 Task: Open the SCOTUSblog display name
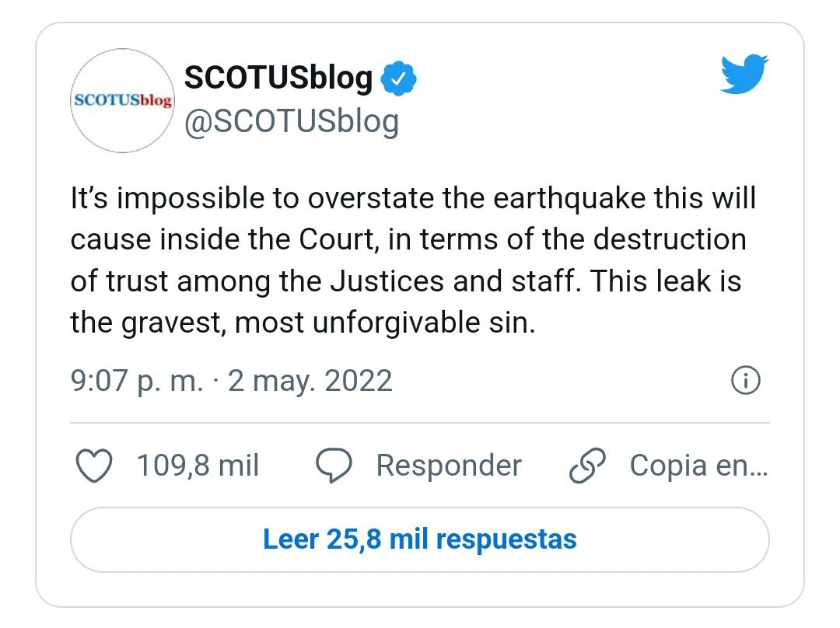(278, 78)
